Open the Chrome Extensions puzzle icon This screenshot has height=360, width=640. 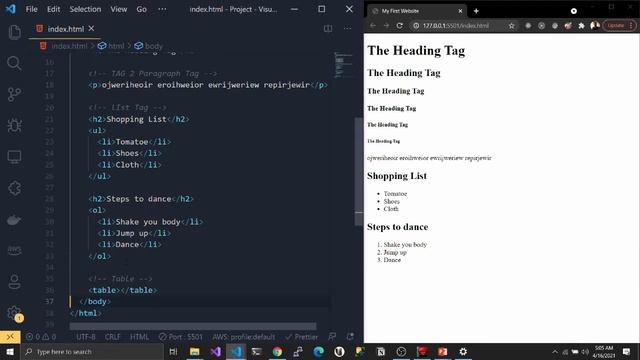tap(581, 25)
